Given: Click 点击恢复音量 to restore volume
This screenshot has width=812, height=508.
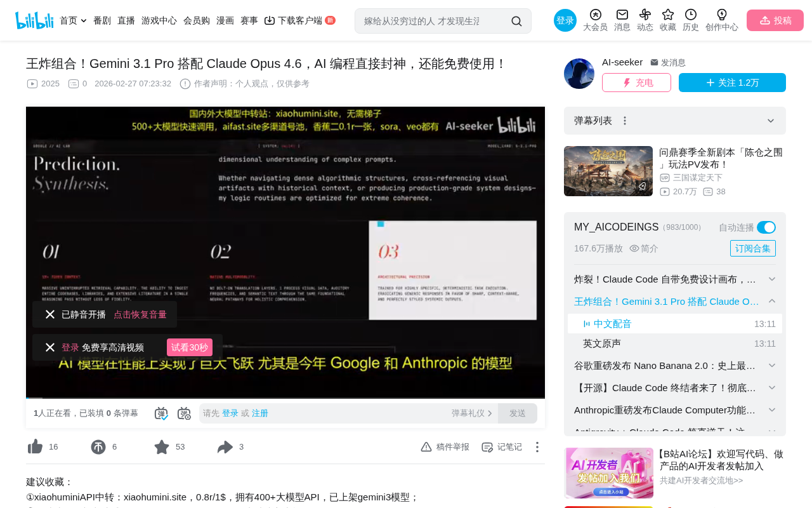Looking at the screenshot, I should point(140,314).
